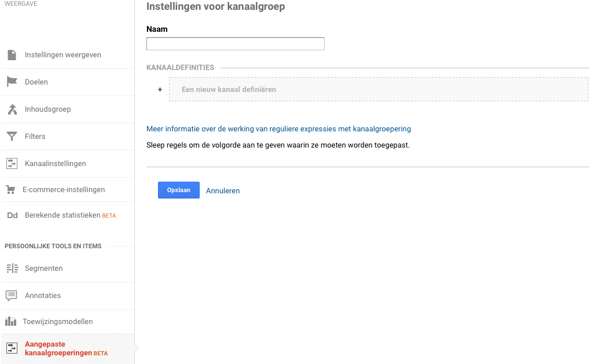Click the document icon for Instellingen weergeven
The width and height of the screenshot is (592, 364).
(12, 55)
